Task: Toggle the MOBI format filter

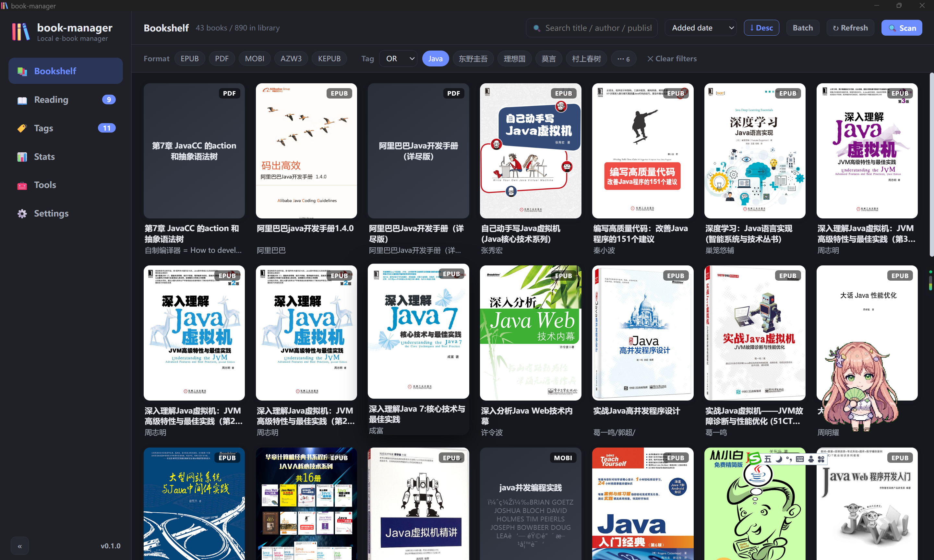Action: click(x=255, y=58)
